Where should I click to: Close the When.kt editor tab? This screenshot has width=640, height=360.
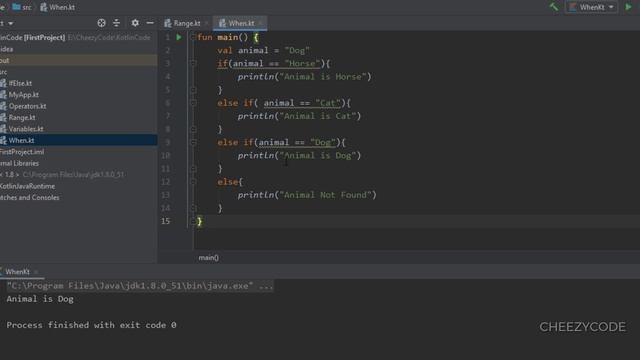[261, 23]
